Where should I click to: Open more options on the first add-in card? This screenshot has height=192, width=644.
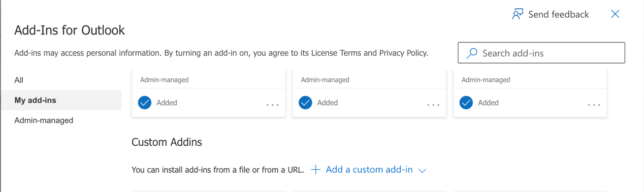(272, 105)
